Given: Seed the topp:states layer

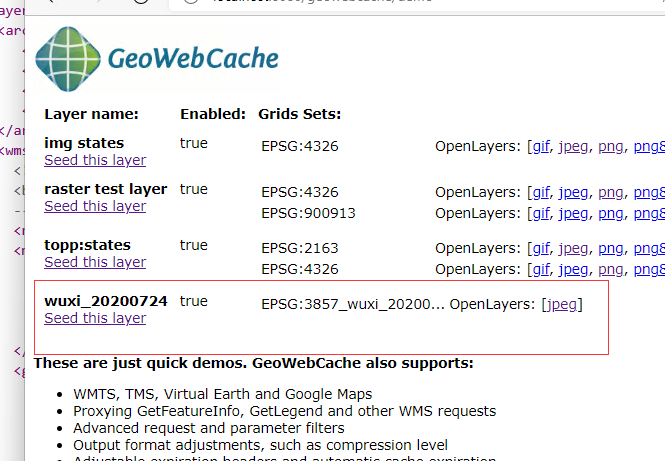Looking at the screenshot, I should pyautogui.click(x=95, y=262).
